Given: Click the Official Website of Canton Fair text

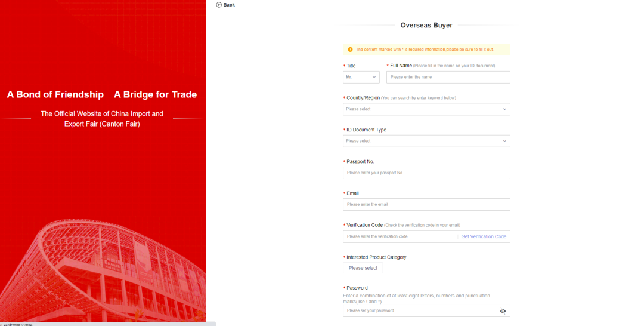Looking at the screenshot, I should pos(102,119).
